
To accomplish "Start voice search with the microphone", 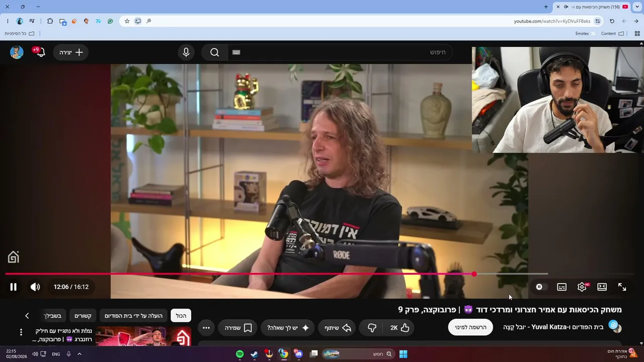I will (186, 52).
